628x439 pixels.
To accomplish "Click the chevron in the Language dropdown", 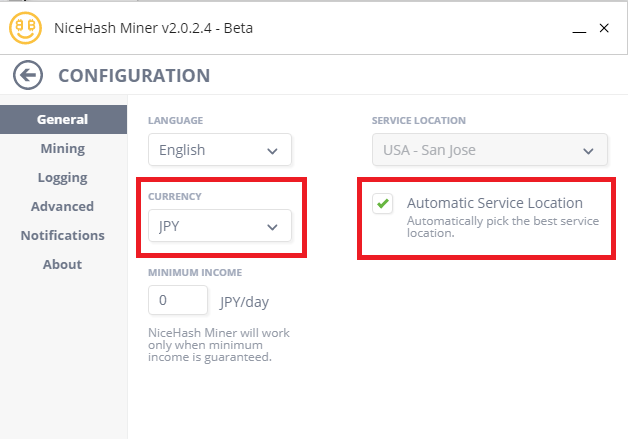I will [x=272, y=151].
